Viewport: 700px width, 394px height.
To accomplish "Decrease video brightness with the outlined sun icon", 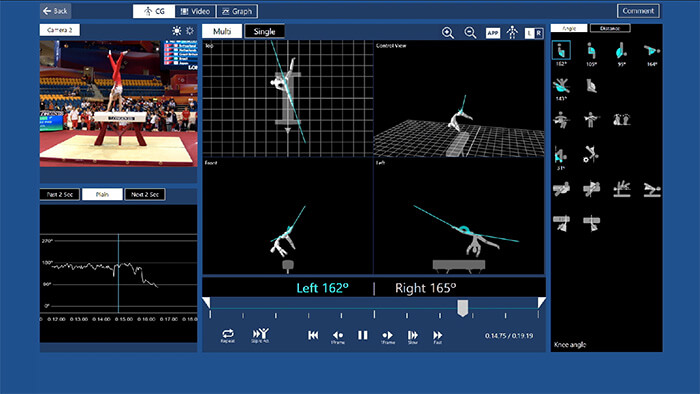I will tap(190, 31).
